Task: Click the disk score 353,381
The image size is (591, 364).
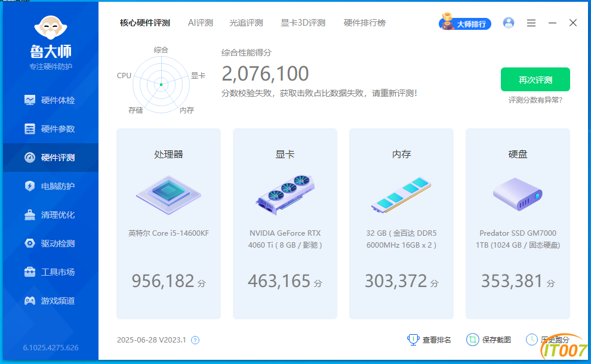Action: pos(512,280)
